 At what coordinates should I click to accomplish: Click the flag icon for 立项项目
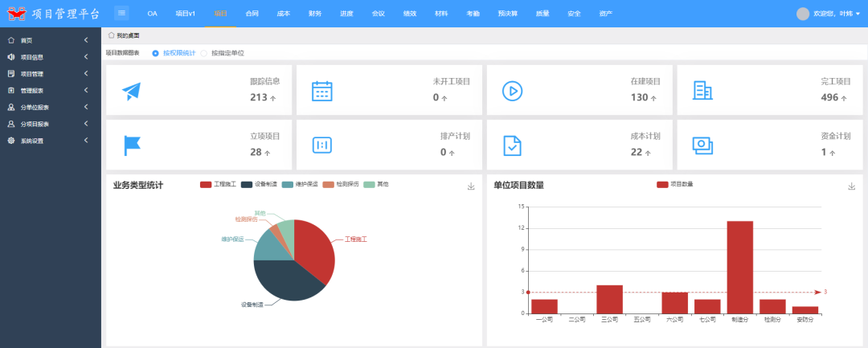point(132,145)
